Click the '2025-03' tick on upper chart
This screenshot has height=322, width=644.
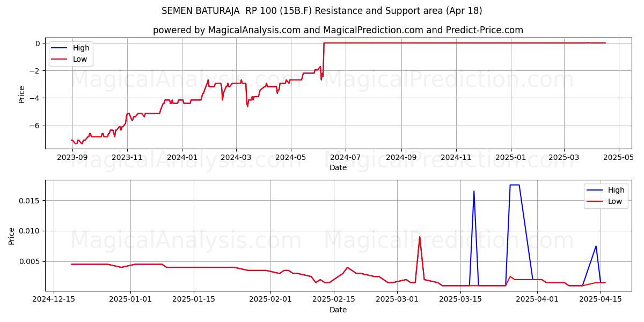(x=563, y=157)
